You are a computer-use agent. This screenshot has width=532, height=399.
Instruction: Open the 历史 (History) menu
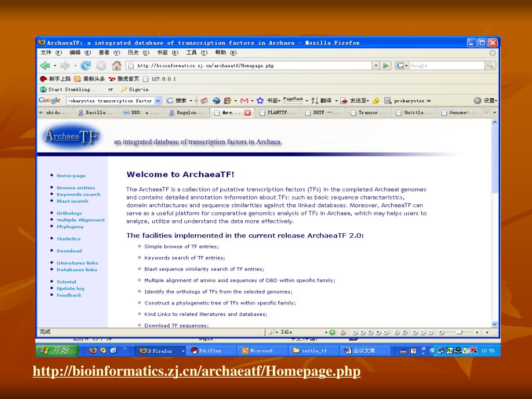point(138,52)
